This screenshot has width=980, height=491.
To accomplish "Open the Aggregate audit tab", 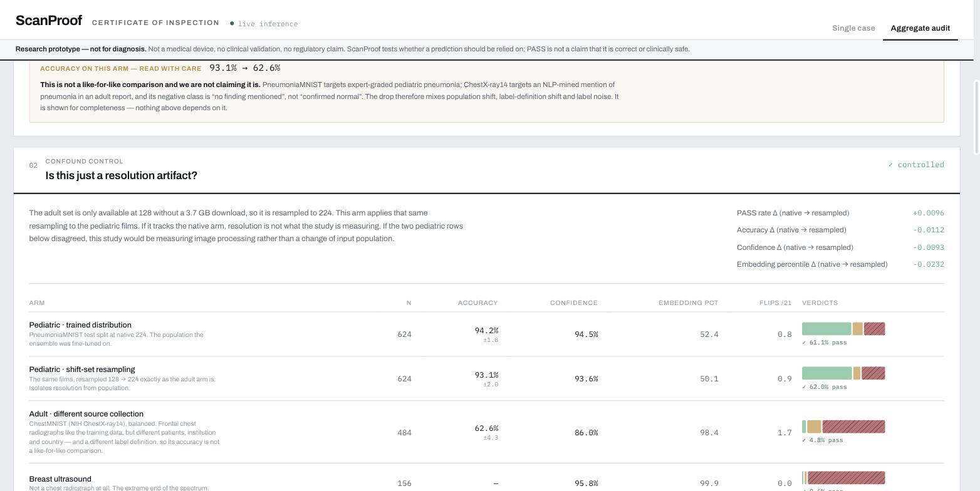I will click(920, 28).
